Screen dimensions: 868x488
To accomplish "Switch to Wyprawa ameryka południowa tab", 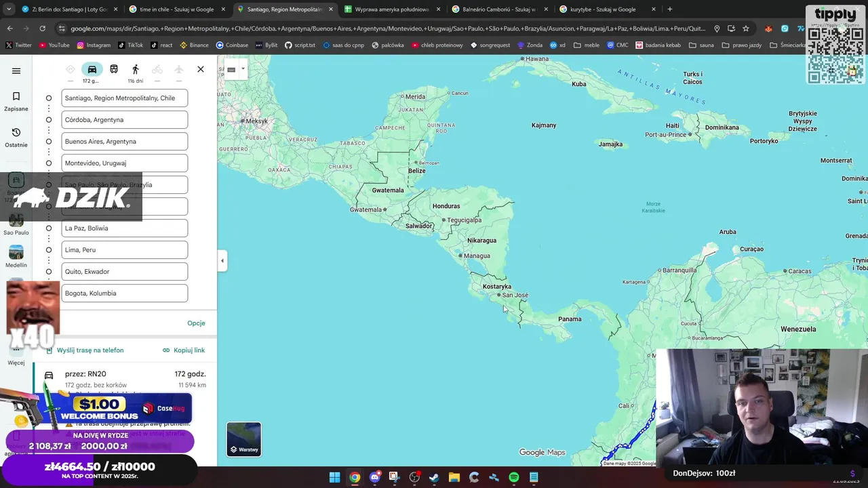I will pyautogui.click(x=393, y=9).
